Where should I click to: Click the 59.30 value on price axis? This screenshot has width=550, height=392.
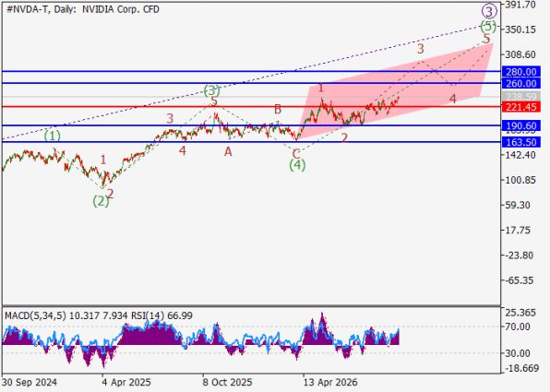point(518,205)
